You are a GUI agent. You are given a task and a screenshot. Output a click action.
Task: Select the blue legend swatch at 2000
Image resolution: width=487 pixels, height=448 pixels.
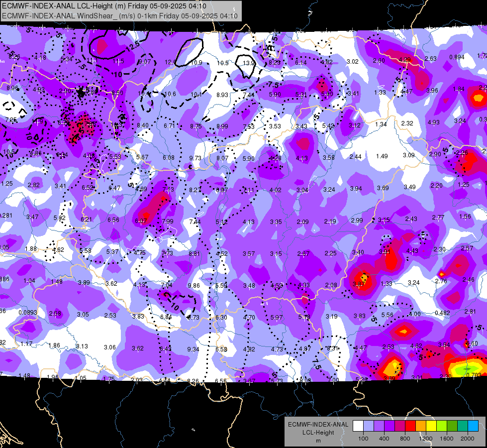coord(473,426)
